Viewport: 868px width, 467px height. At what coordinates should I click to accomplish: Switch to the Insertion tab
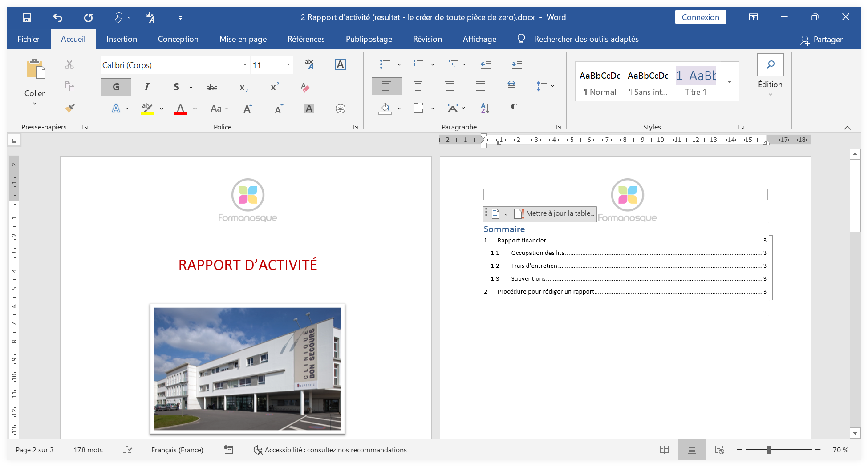coord(122,39)
